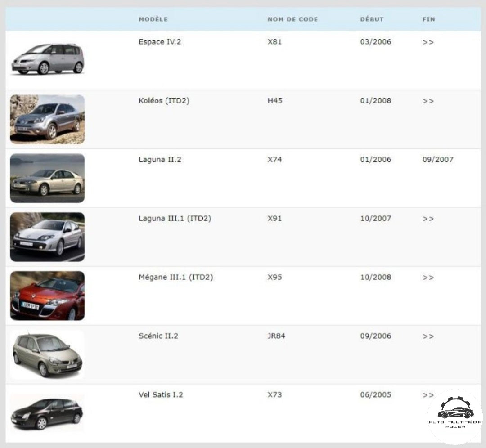The height and width of the screenshot is (448, 486).
Task: Open the Laguna III.1 vehicle image
Action: [47, 237]
